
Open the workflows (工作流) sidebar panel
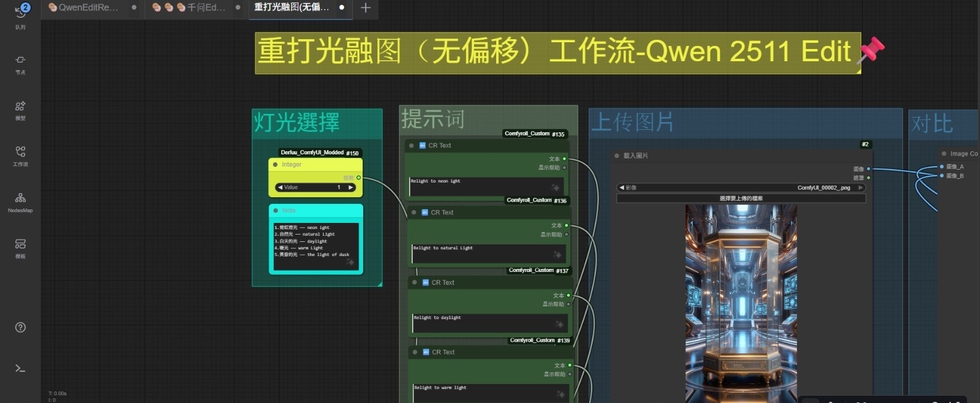[20, 156]
